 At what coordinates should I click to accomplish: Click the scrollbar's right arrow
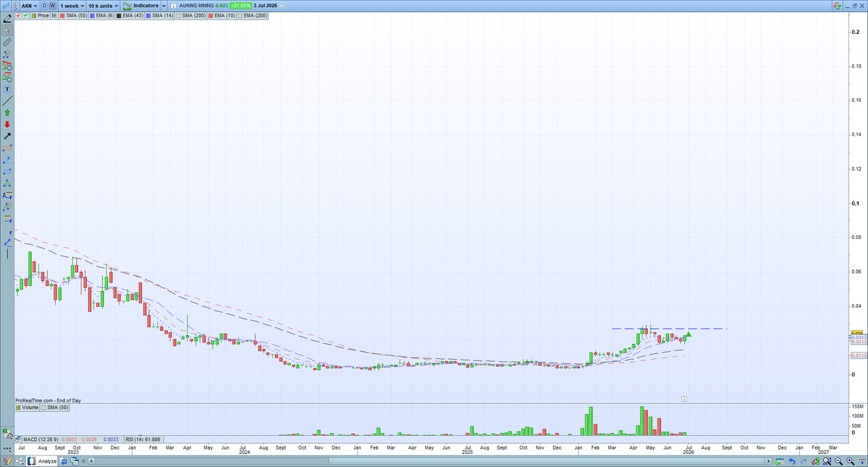(x=768, y=461)
